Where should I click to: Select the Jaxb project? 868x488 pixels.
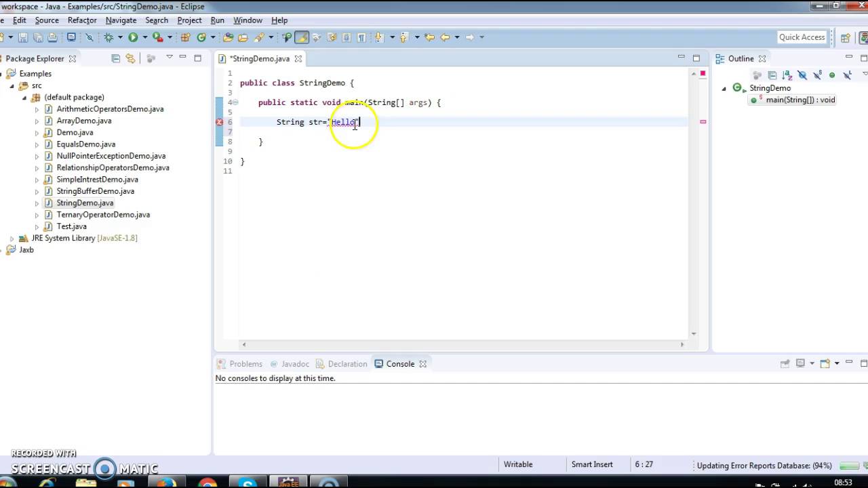pyautogui.click(x=26, y=250)
